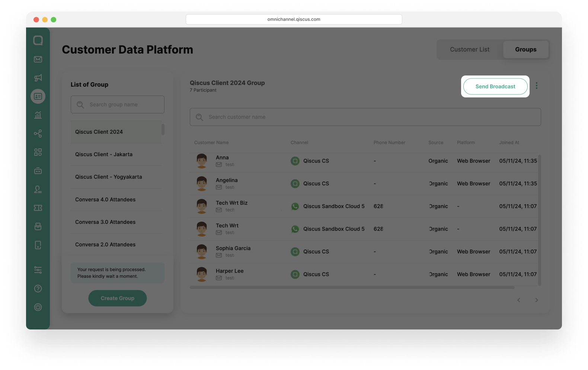Open the inbox tray icon in sidebar
The image size is (588, 370).
[x=38, y=226]
